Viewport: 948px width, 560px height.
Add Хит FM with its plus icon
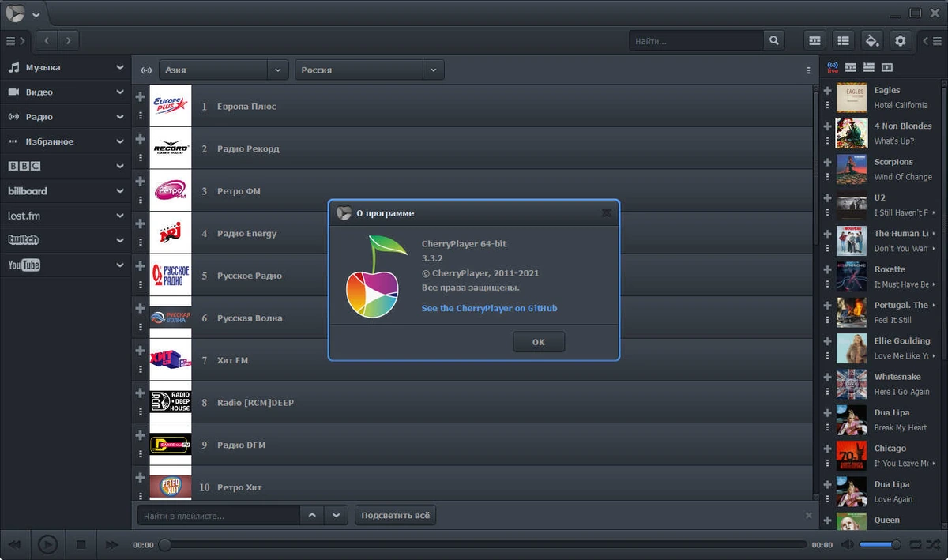[141, 351]
